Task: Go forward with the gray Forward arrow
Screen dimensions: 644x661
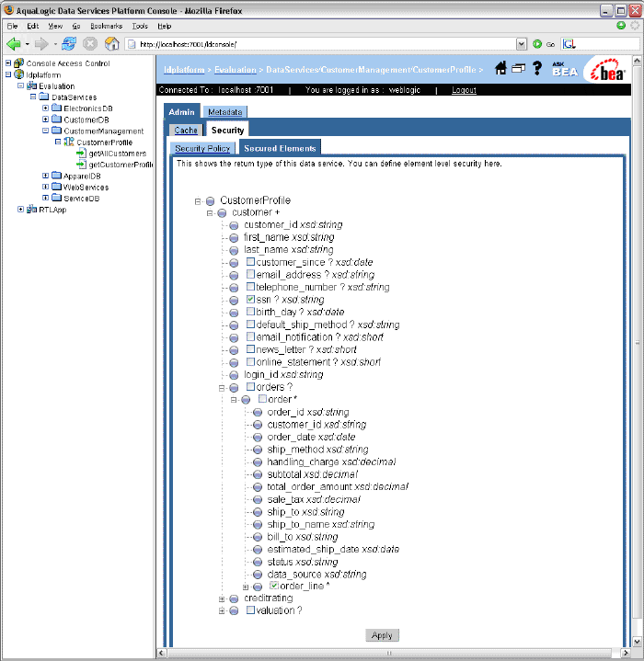Action: (41, 43)
